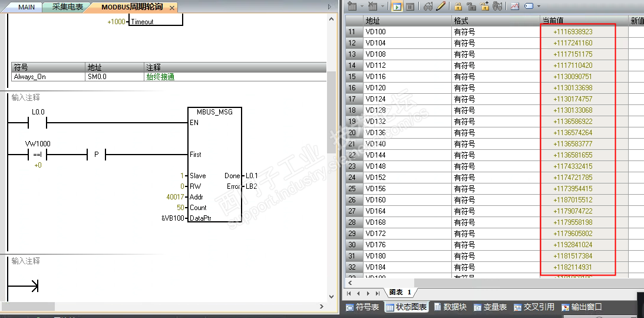Click the insert row icon in status chart toolbar
The image size is (644, 318).
click(352, 6)
